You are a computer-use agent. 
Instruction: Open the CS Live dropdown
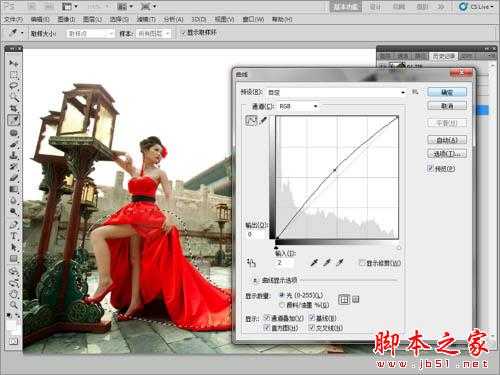coord(476,7)
